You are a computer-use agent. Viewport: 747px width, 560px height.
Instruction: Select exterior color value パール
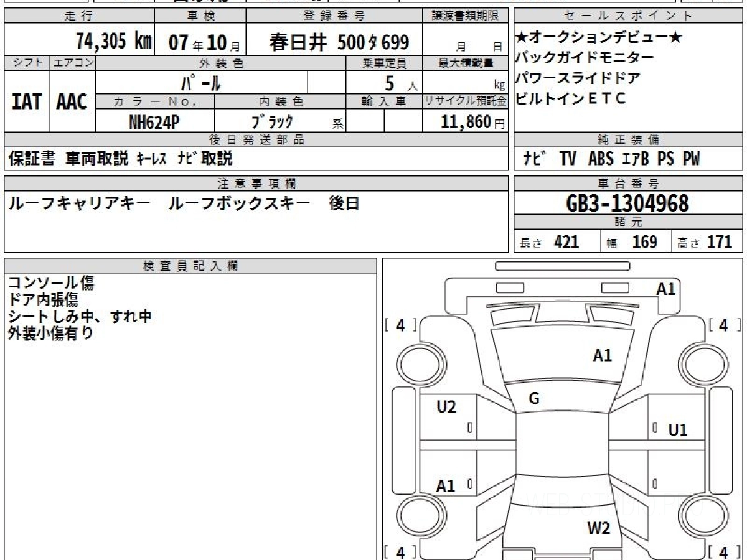201,82
